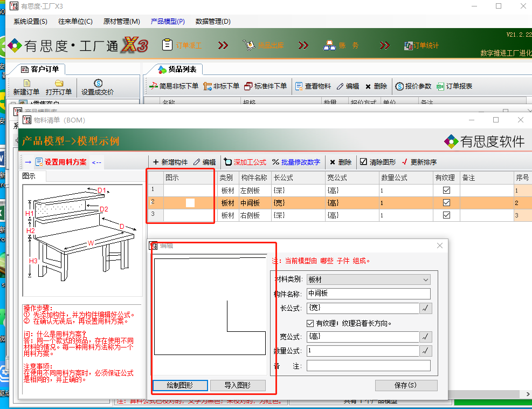
Task: Click the 导入图形 button
Action: click(238, 385)
